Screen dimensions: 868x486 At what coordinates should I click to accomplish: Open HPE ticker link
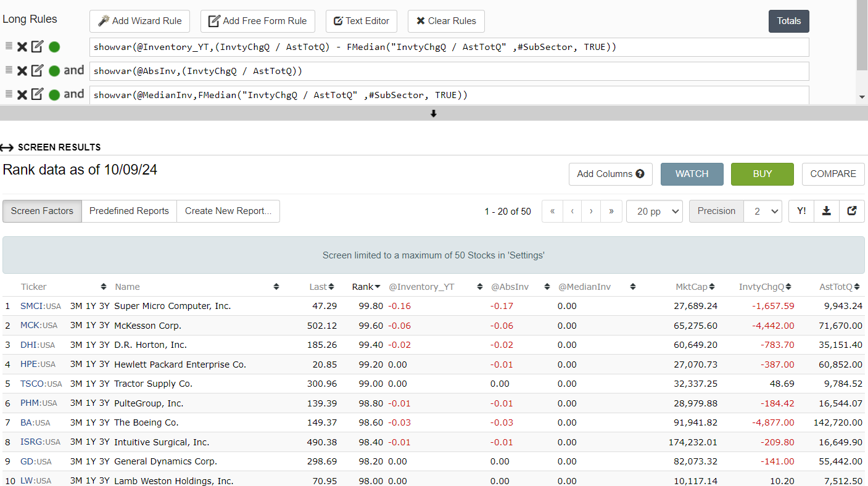pyautogui.click(x=39, y=364)
